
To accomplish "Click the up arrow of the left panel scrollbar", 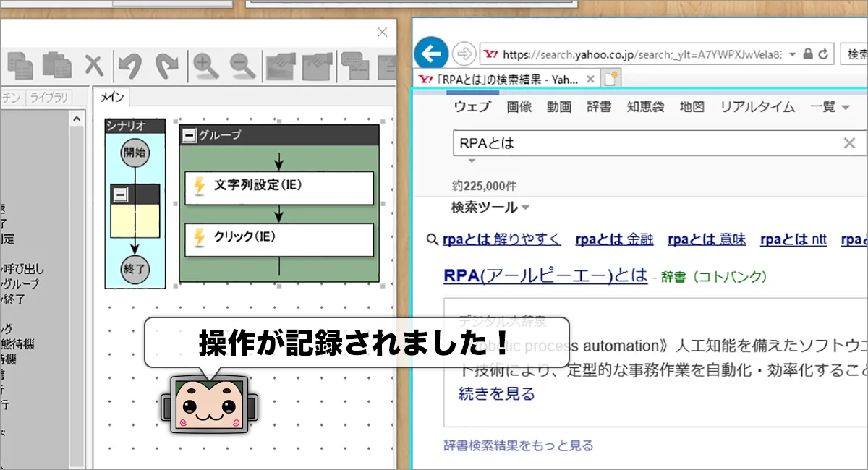I will coord(77,118).
